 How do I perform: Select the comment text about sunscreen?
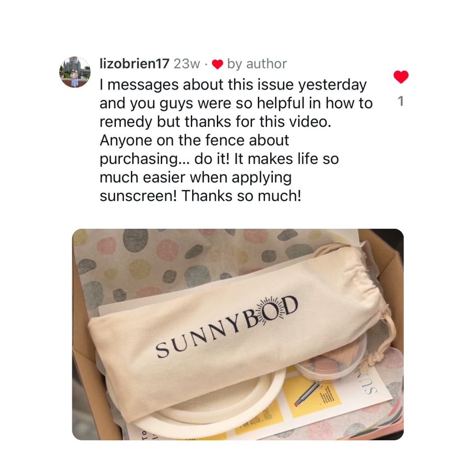236,140
